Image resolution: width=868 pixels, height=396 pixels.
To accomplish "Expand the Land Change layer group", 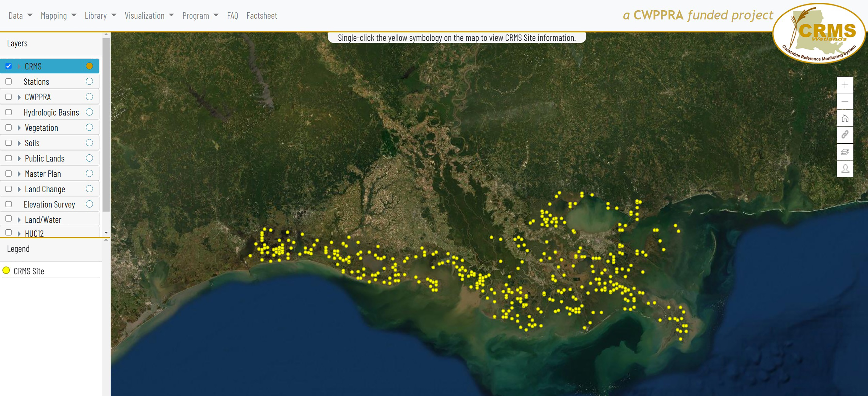I will click(x=19, y=189).
